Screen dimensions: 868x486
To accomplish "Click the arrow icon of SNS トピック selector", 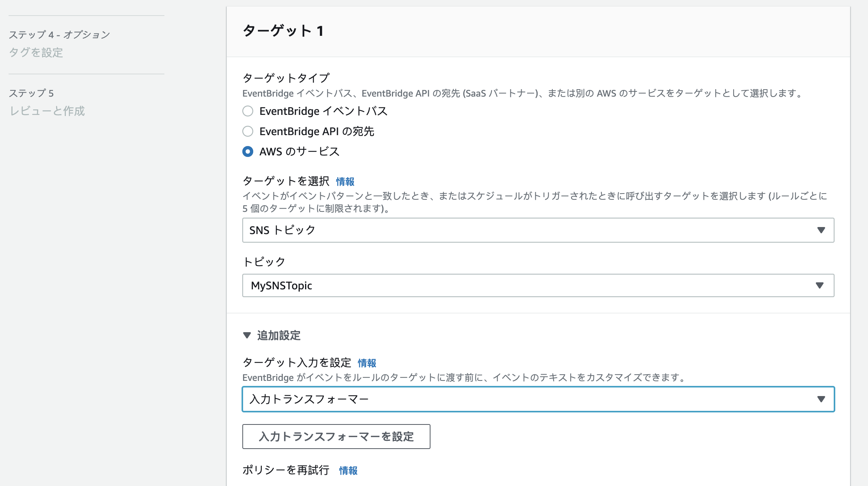I will pos(821,230).
